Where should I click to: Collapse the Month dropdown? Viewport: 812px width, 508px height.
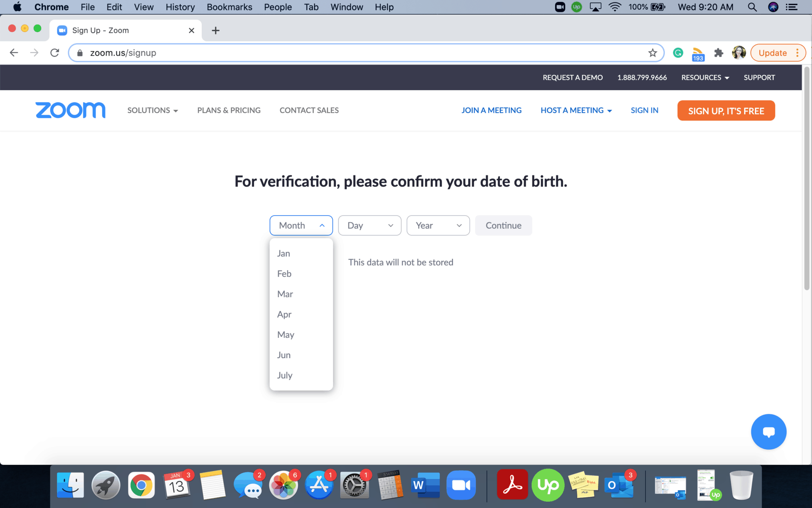pyautogui.click(x=301, y=225)
